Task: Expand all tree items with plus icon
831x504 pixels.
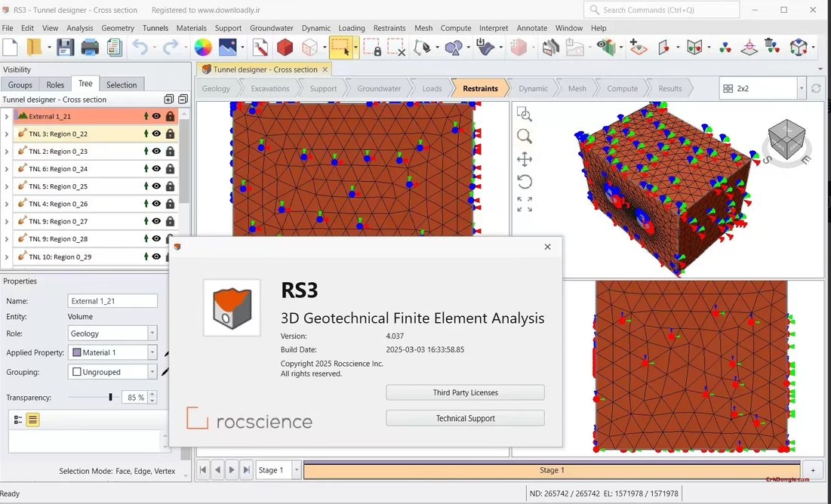Action: (x=168, y=99)
